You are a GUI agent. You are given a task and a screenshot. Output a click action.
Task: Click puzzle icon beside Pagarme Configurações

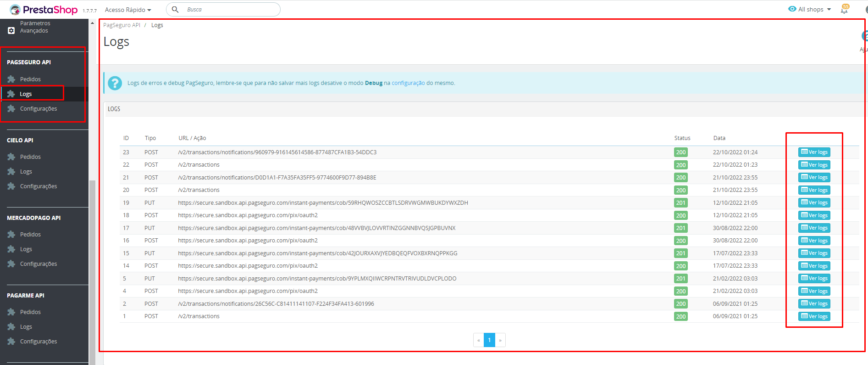click(11, 341)
